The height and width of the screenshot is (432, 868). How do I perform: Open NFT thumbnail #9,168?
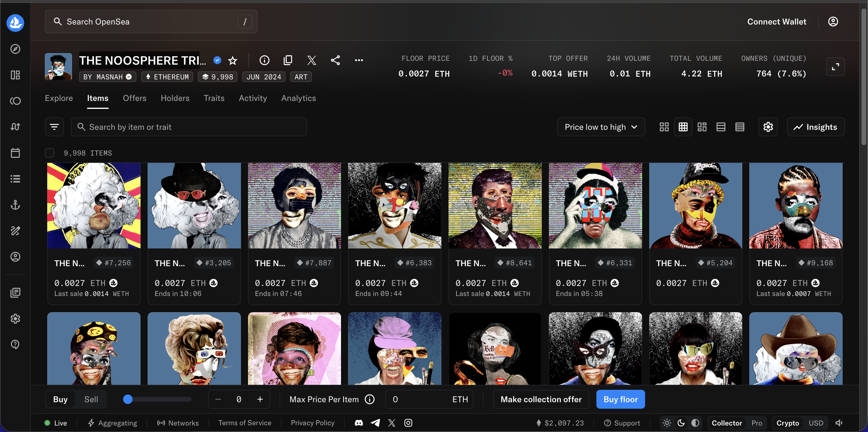coord(796,205)
